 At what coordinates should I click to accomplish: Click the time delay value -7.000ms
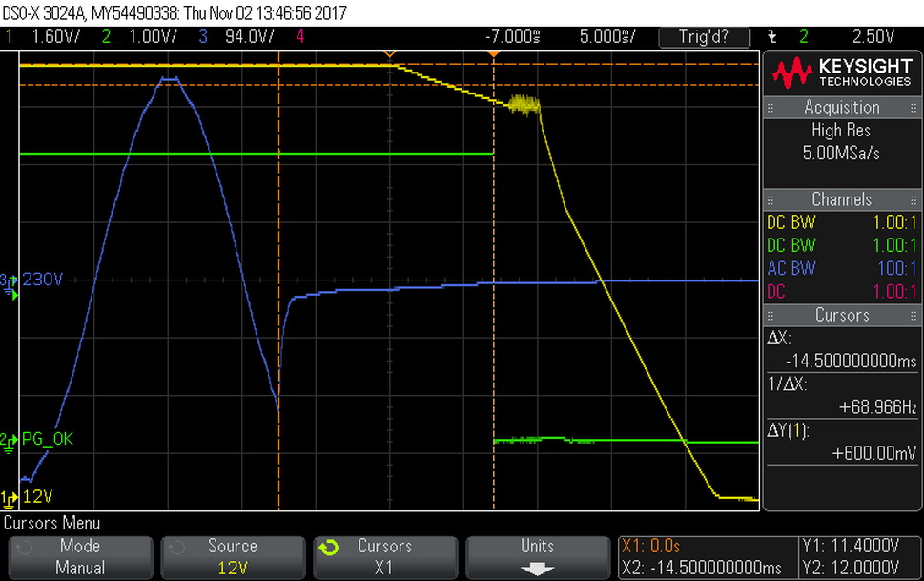pyautogui.click(x=513, y=36)
